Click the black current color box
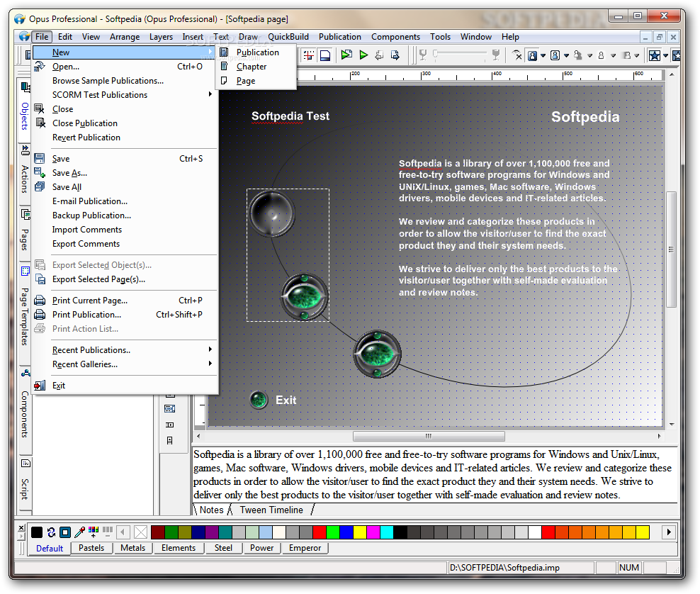 coord(37,532)
